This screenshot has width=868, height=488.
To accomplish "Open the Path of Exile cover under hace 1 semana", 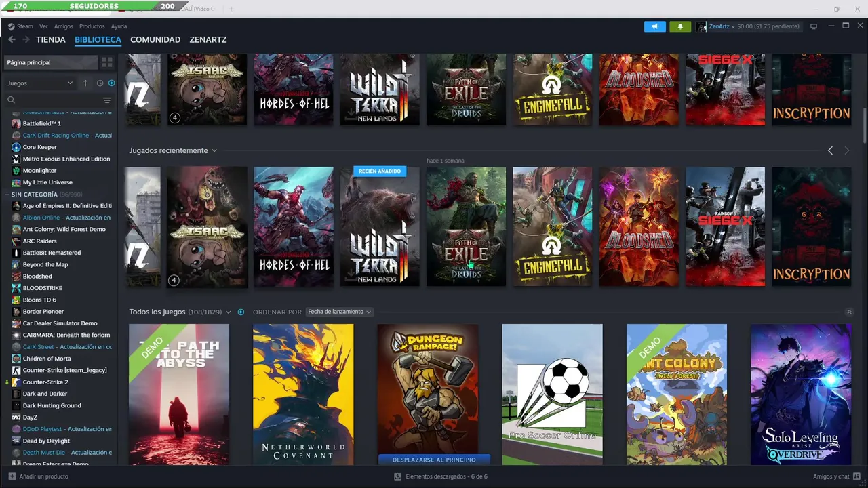I will pyautogui.click(x=466, y=226).
